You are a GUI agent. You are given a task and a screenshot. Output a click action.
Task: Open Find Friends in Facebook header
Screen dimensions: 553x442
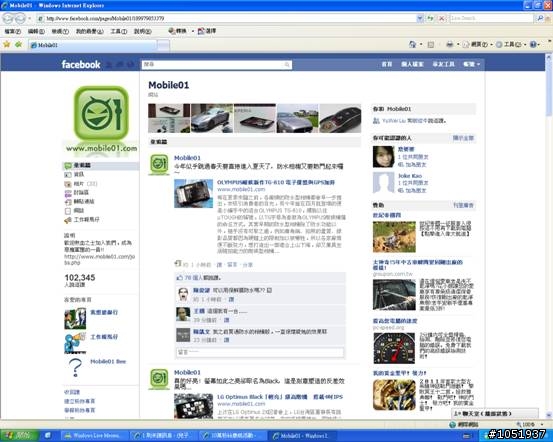click(443, 64)
